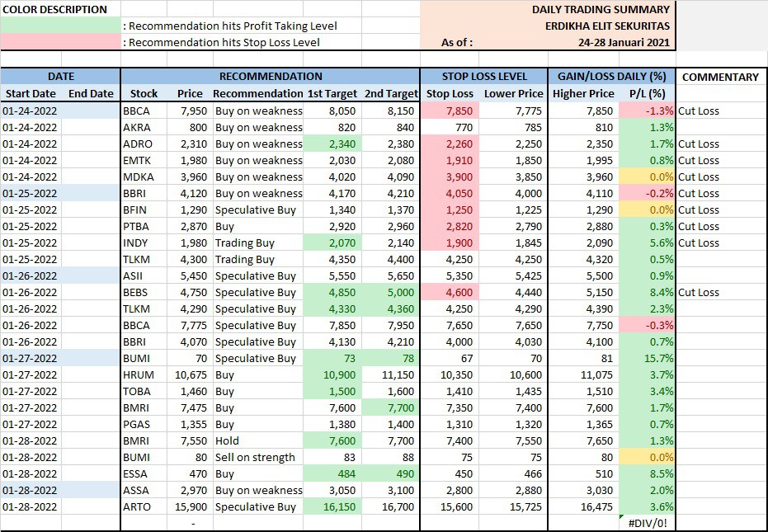Select the COLOR DESCRIPTION heading cell
The width and height of the screenshot is (768, 532).
[x=55, y=9]
